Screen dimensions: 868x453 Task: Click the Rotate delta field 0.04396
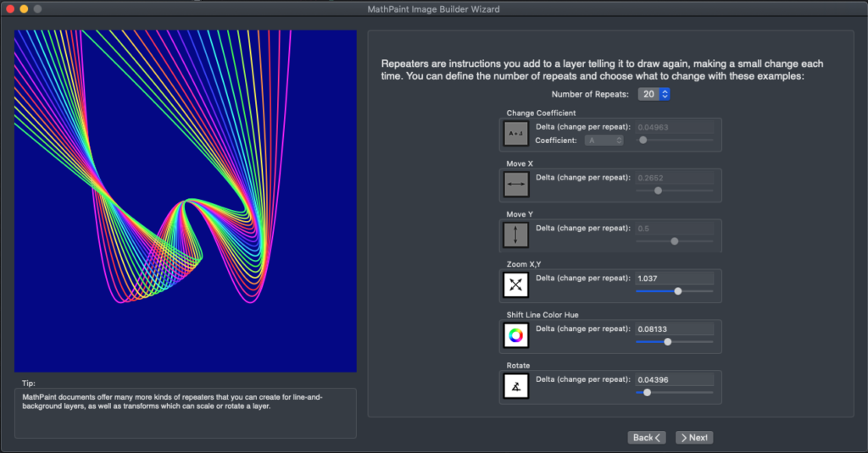674,380
